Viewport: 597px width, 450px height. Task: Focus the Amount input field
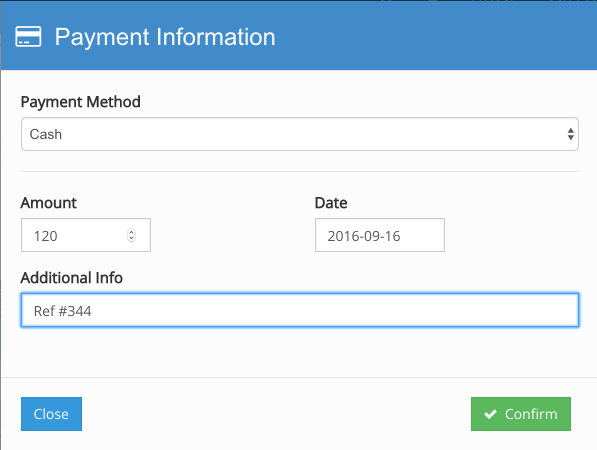tap(86, 235)
